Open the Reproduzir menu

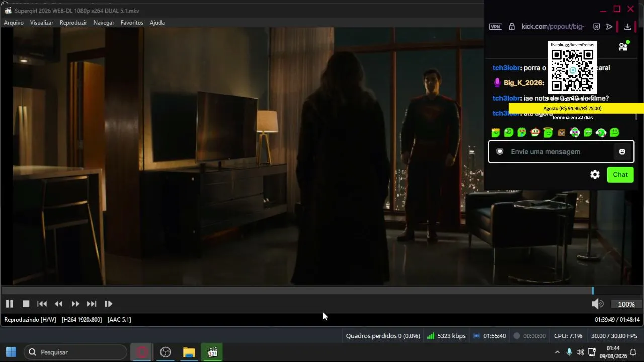point(73,23)
